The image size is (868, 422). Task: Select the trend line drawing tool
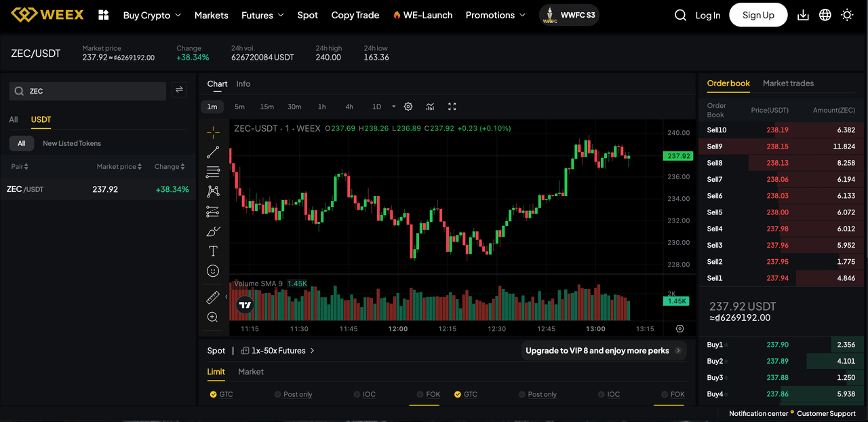[212, 151]
